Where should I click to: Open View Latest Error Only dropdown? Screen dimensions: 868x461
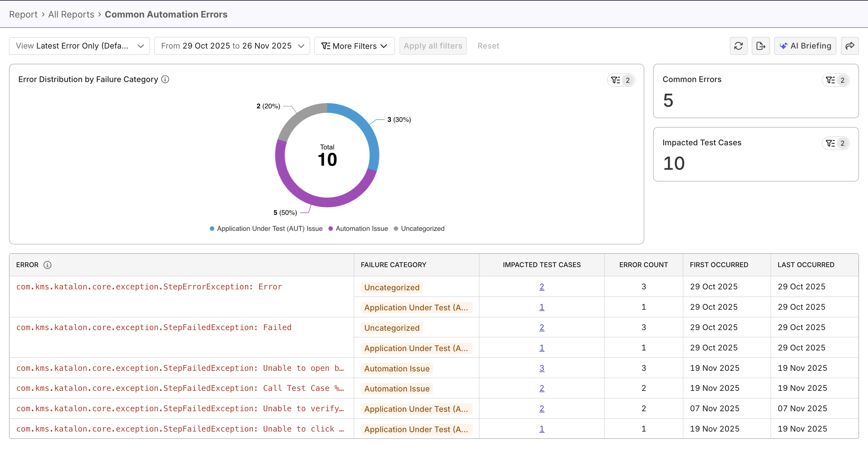pyautogui.click(x=80, y=46)
